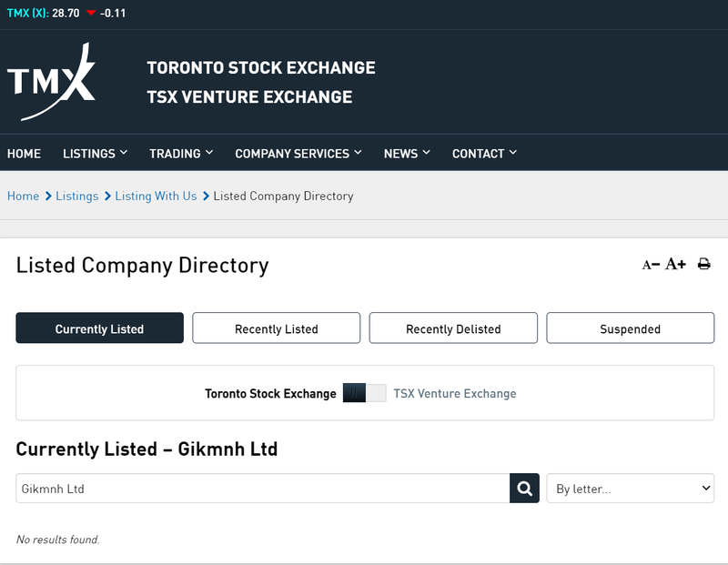This screenshot has height=565, width=728.
Task: Increase font size with A+ icon
Action: (x=675, y=265)
